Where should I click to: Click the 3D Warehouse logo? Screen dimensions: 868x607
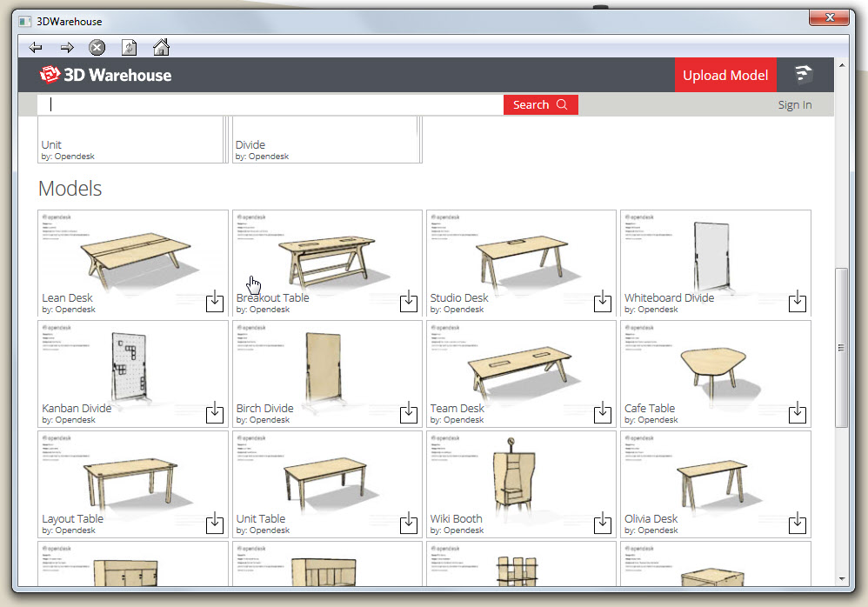click(105, 75)
